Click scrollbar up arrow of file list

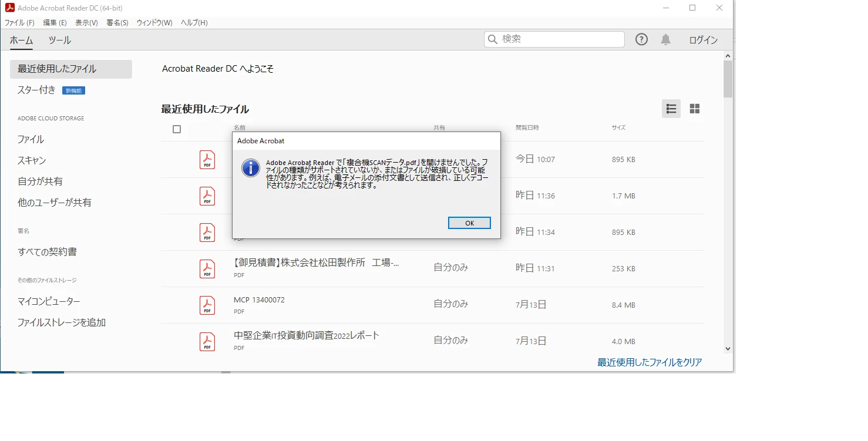(728, 55)
